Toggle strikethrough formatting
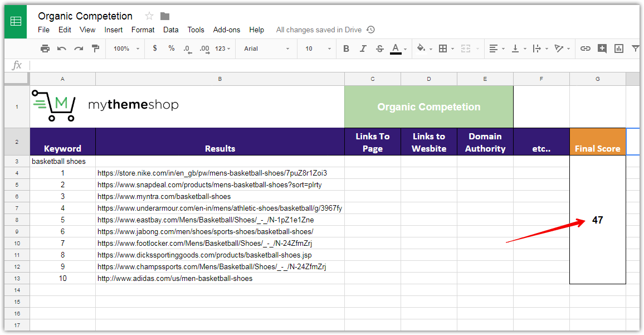644x335 pixels. (380, 48)
